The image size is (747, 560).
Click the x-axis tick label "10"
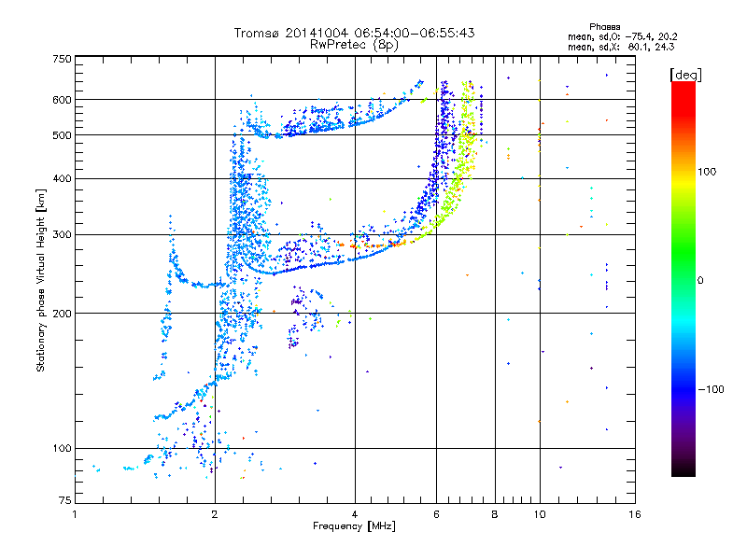[540, 514]
